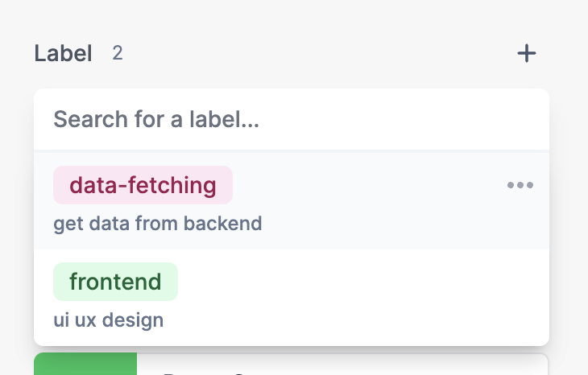
Task: Click the middle dot of the ellipsis icon
Action: pyautogui.click(x=520, y=185)
